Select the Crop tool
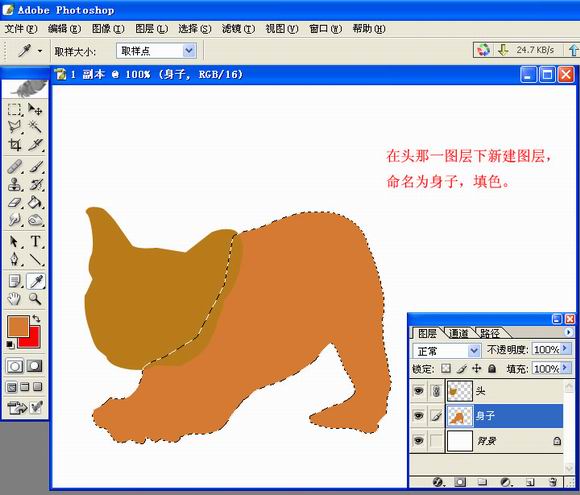The image size is (580, 495). 14,145
